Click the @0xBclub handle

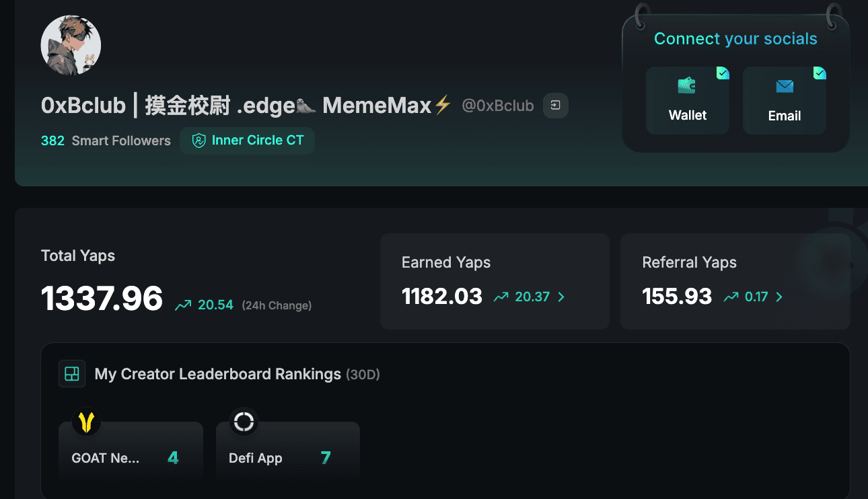tap(498, 106)
